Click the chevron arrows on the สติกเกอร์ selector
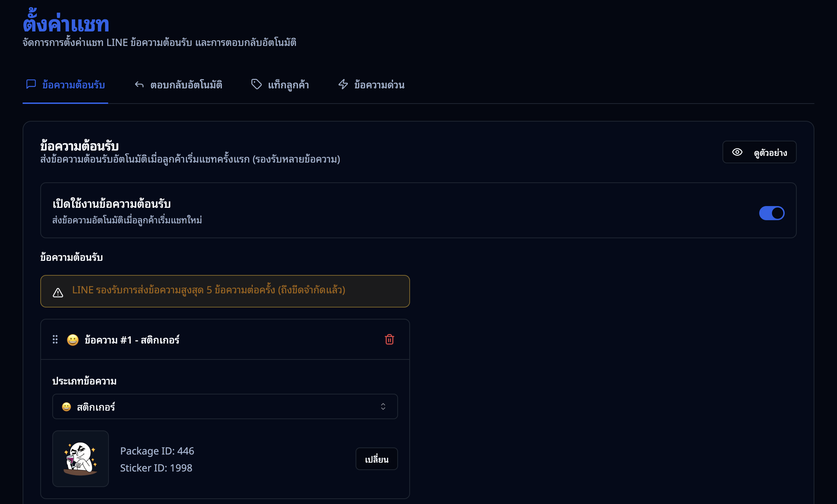This screenshot has height=504, width=837. [383, 406]
